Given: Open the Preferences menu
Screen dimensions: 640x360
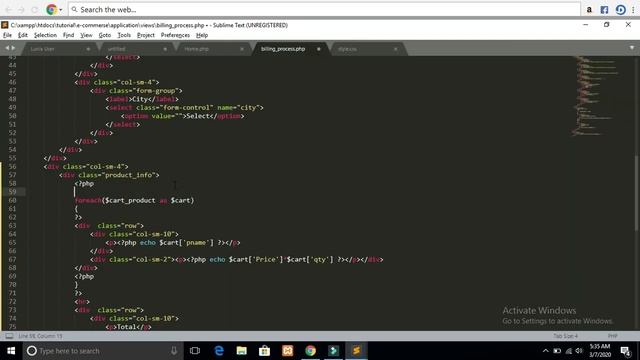Looking at the screenshot, I should coord(175,35).
